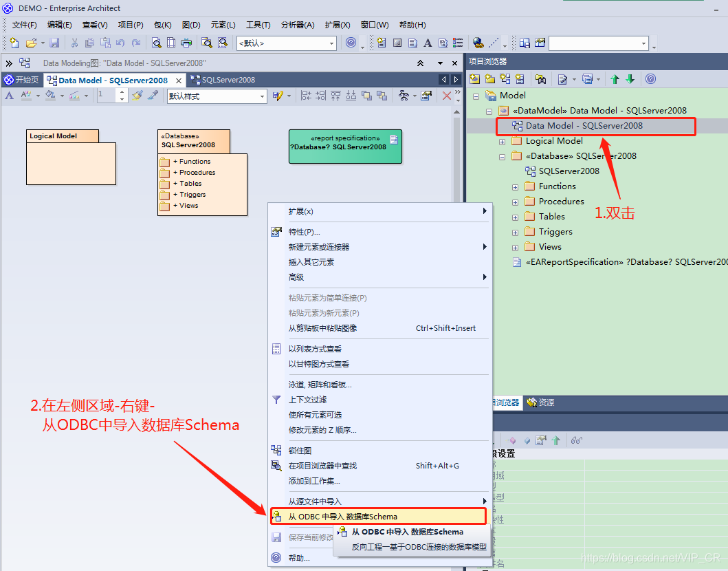Open the 项目(P) menu

click(x=131, y=25)
